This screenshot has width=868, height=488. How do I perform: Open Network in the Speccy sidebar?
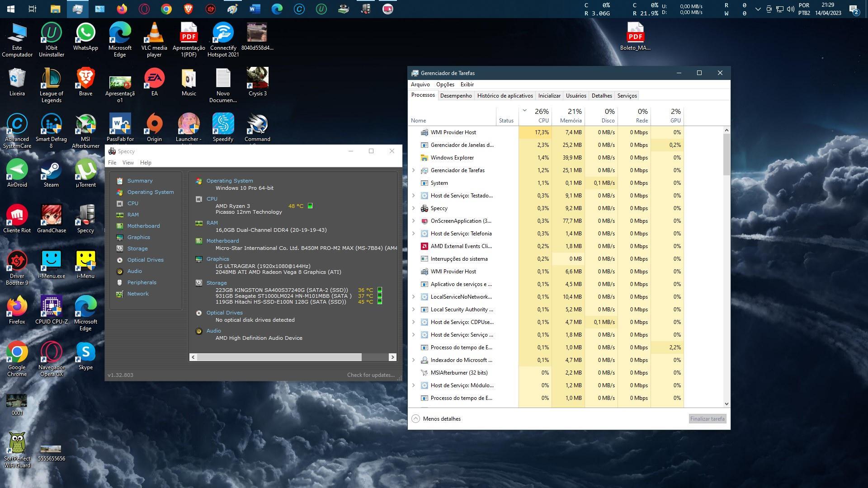138,294
